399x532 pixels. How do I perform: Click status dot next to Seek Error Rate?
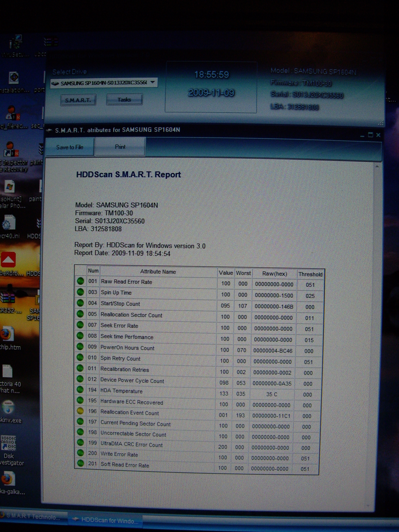point(80,325)
